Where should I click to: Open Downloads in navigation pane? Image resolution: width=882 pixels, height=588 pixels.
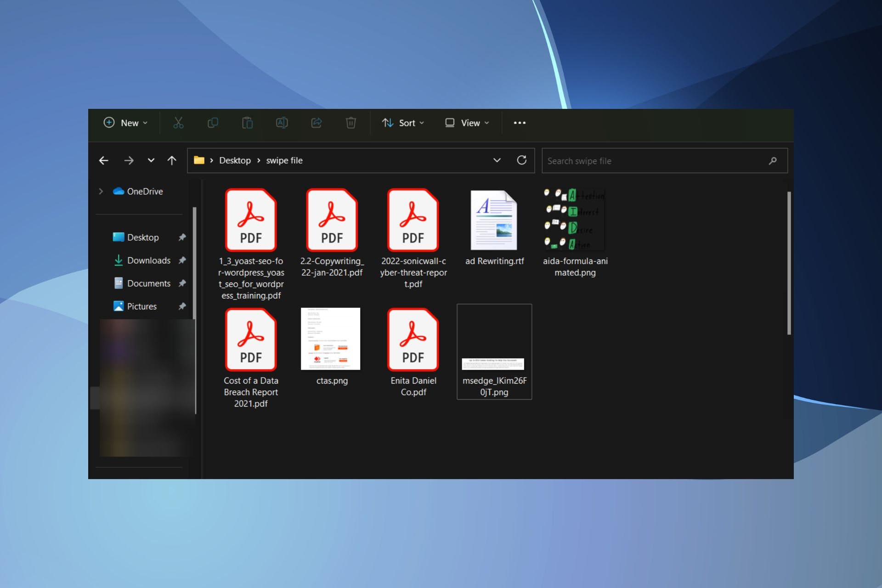point(148,260)
